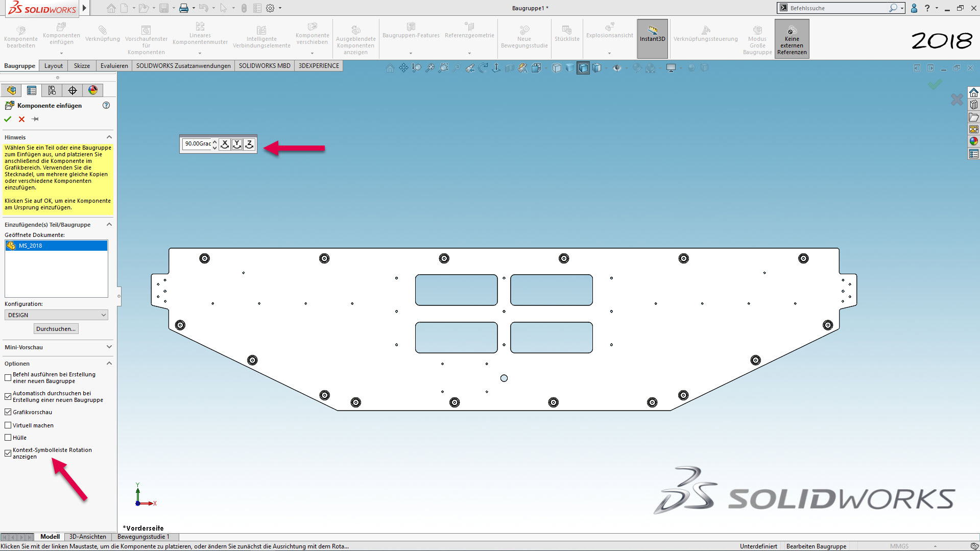The width and height of the screenshot is (980, 551).
Task: Click large green checkmark in viewport corner
Action: [x=935, y=84]
